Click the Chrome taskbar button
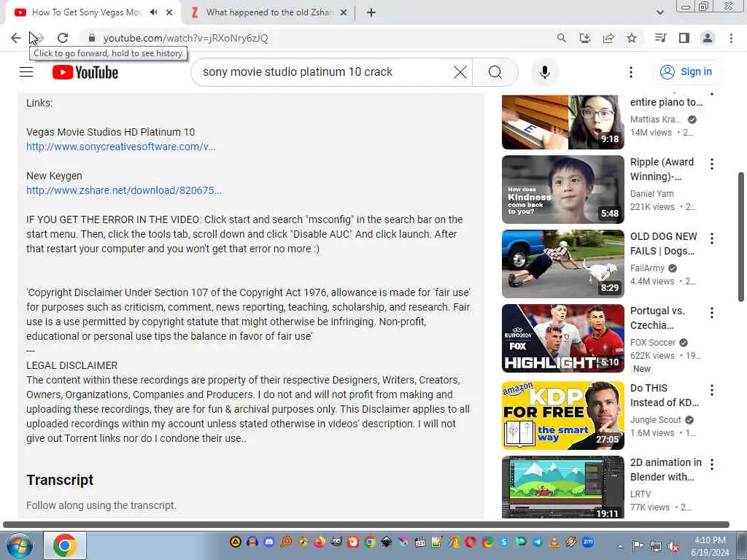 [x=65, y=545]
